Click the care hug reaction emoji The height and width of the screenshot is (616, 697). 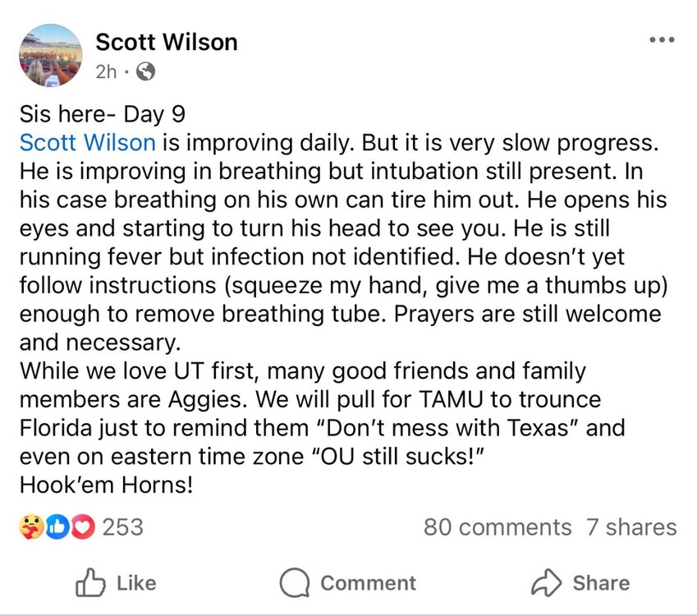click(x=30, y=526)
